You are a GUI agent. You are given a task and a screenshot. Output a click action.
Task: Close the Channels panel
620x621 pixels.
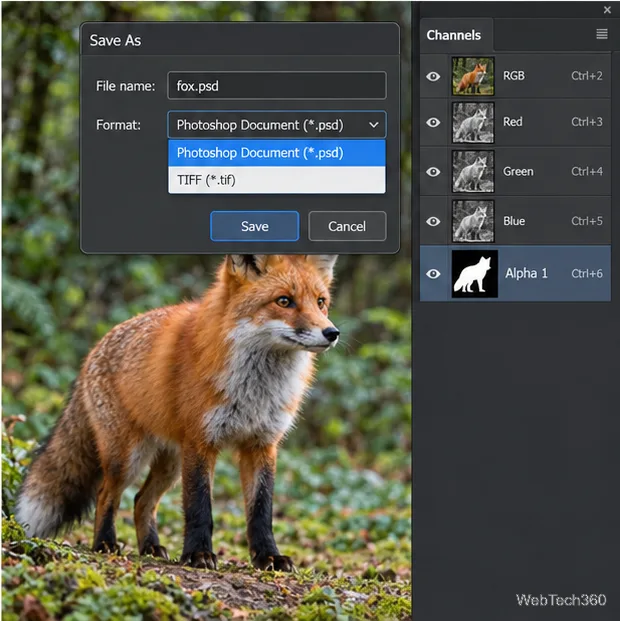pyautogui.click(x=607, y=10)
